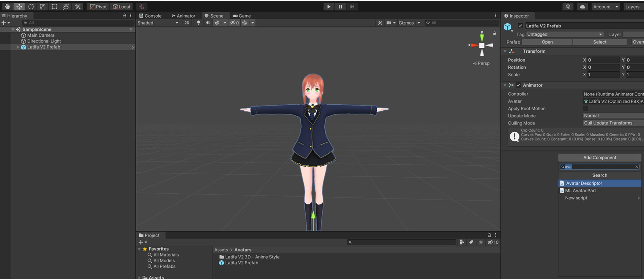Open the Gizmos dropdown
This screenshot has height=279, width=644.
[409, 23]
